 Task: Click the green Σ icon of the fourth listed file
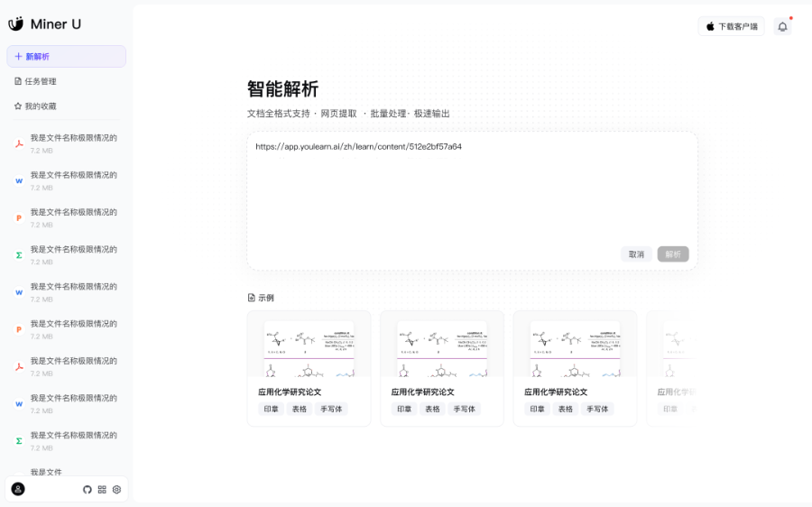coord(19,255)
